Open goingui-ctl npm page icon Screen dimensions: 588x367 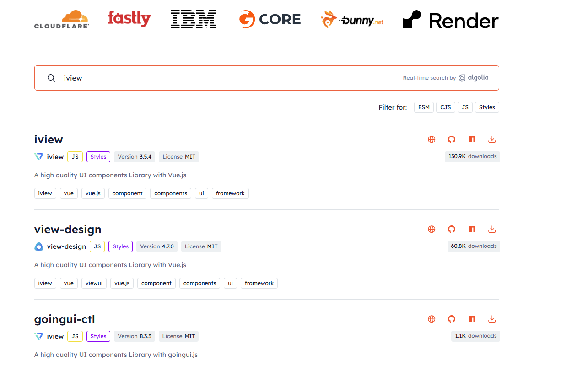472,319
